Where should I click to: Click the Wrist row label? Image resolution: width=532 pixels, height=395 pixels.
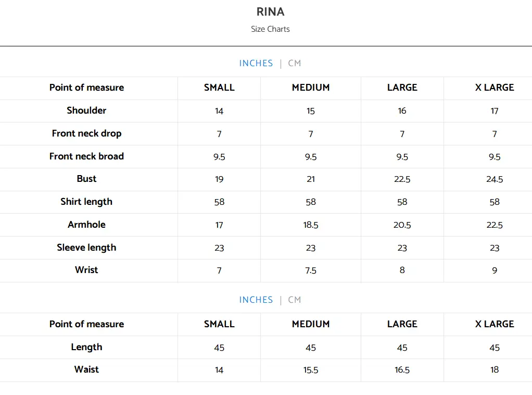pyautogui.click(x=86, y=270)
